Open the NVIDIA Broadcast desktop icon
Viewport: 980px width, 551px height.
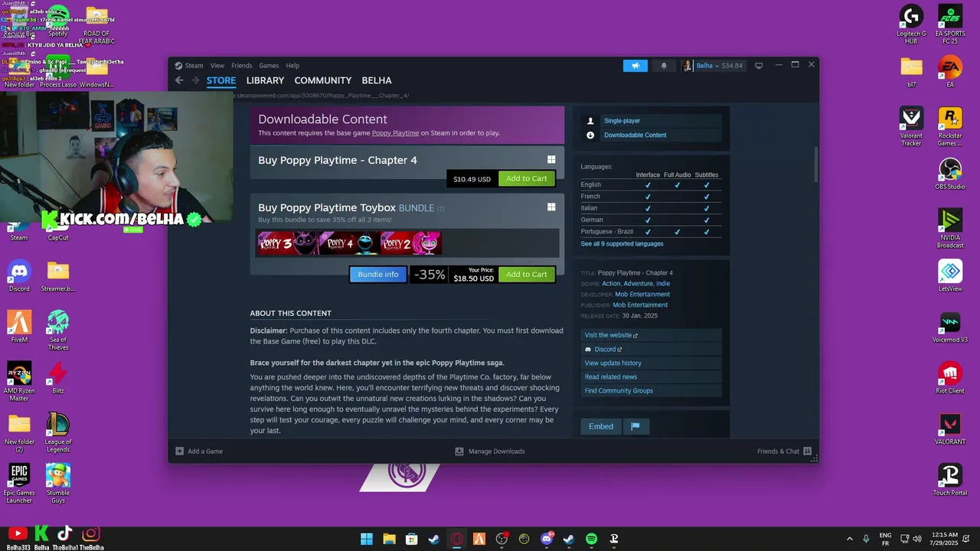pos(950,229)
